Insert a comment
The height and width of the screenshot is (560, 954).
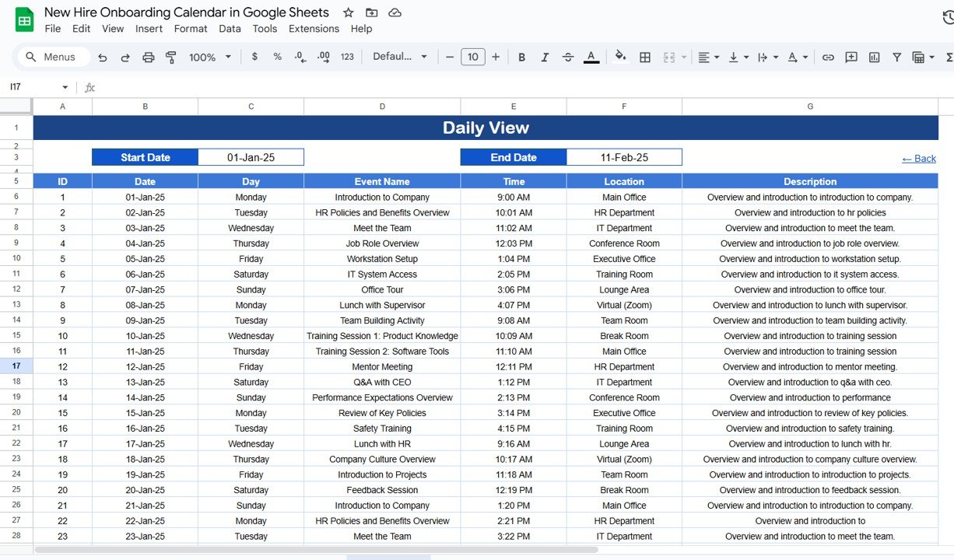point(851,57)
